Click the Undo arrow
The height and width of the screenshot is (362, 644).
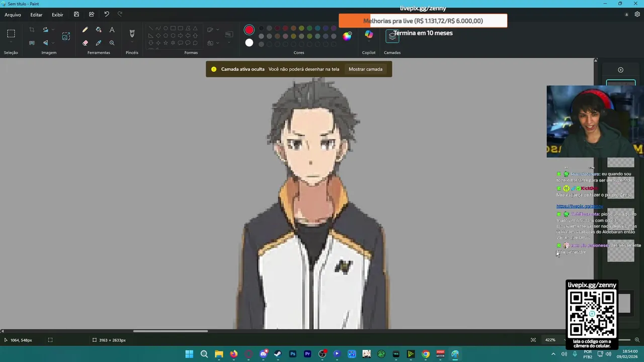106,15
